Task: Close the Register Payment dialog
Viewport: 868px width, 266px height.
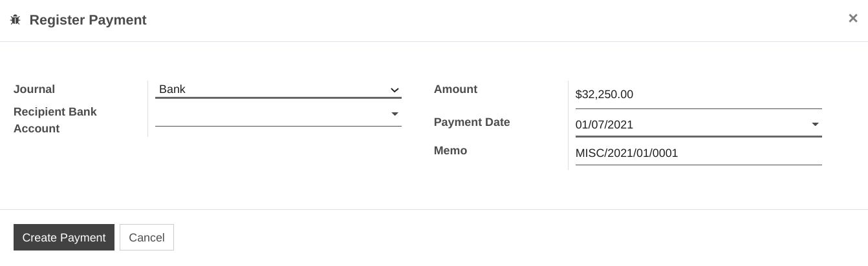Action: tap(852, 19)
